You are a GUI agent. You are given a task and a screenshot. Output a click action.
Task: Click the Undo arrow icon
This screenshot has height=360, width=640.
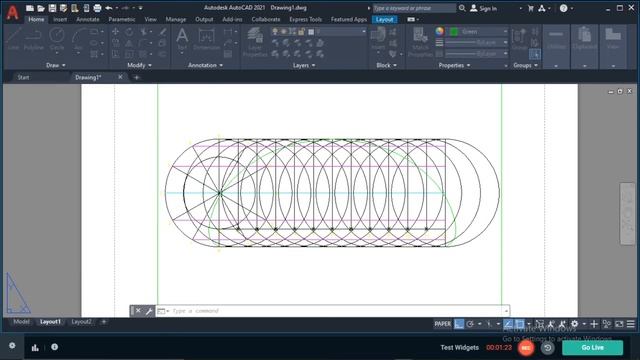(109, 8)
